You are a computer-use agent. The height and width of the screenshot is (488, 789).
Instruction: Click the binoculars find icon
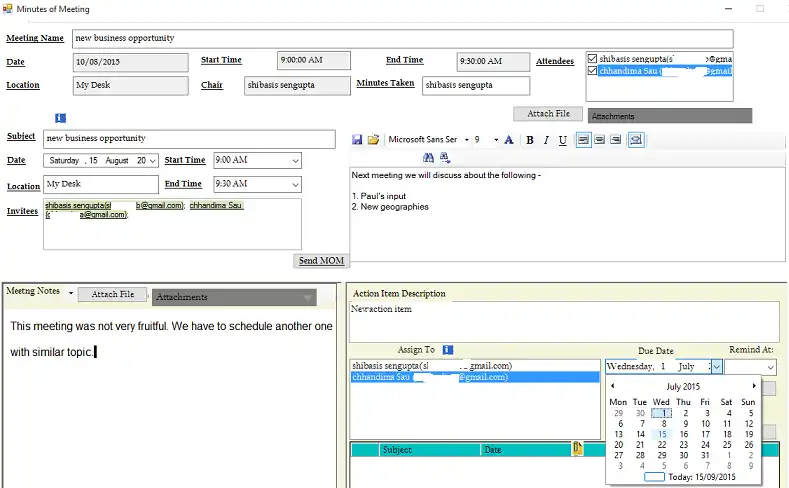(429, 158)
